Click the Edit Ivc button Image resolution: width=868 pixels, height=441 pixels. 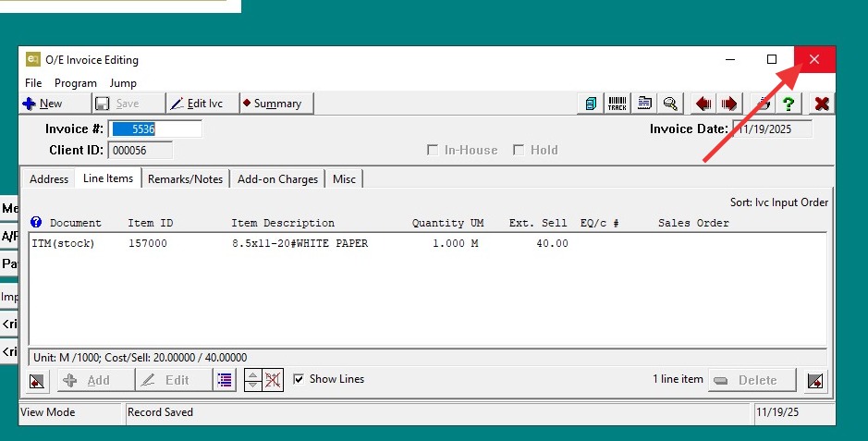203,104
